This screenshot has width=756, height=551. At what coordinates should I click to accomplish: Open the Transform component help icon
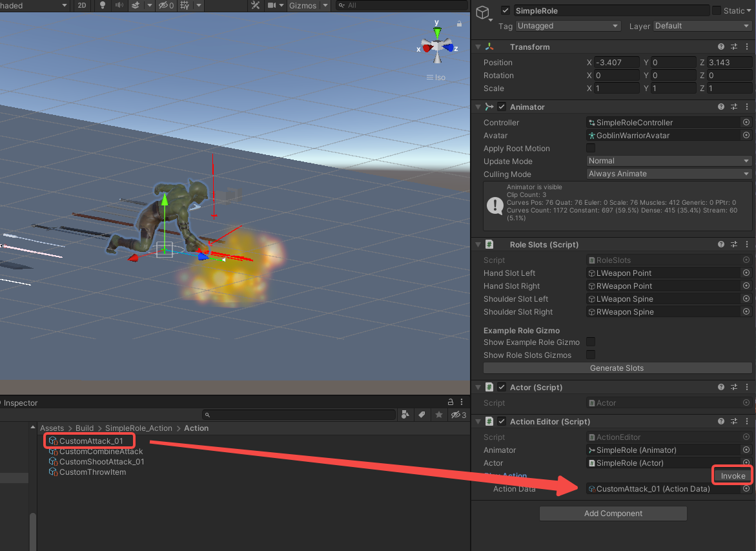721,47
